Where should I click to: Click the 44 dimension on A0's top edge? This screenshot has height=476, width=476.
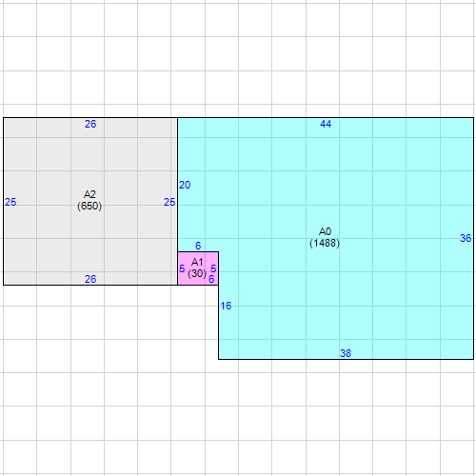tap(326, 124)
